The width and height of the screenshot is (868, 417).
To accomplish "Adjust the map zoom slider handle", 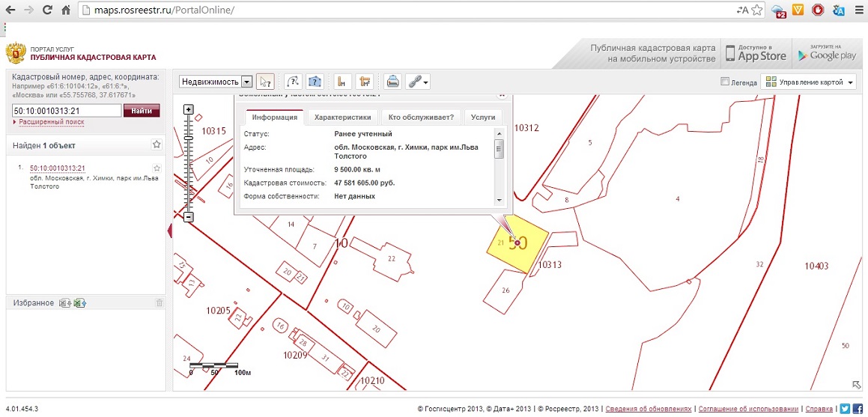I will point(188,137).
